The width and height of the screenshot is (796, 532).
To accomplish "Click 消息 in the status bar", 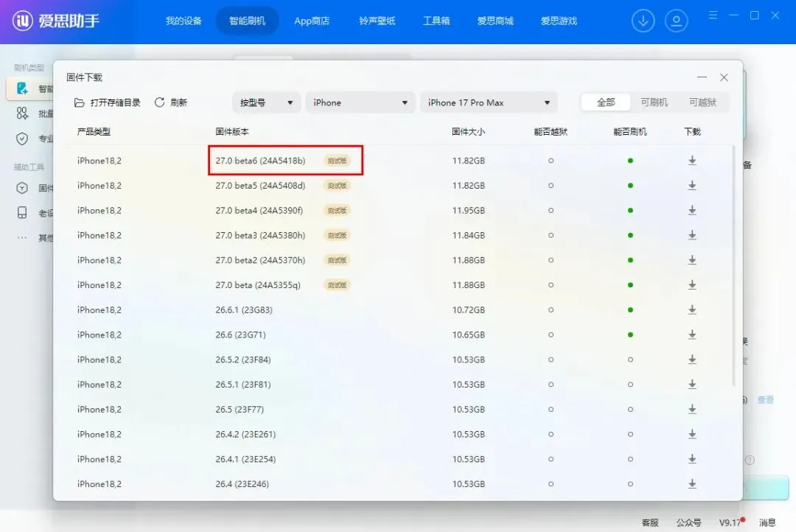I will (767, 522).
